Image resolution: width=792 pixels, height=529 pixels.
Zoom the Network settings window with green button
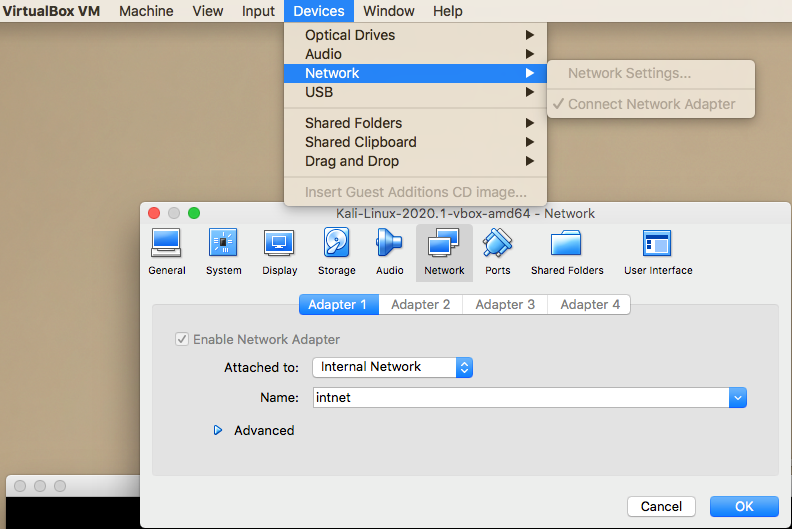[x=194, y=213]
